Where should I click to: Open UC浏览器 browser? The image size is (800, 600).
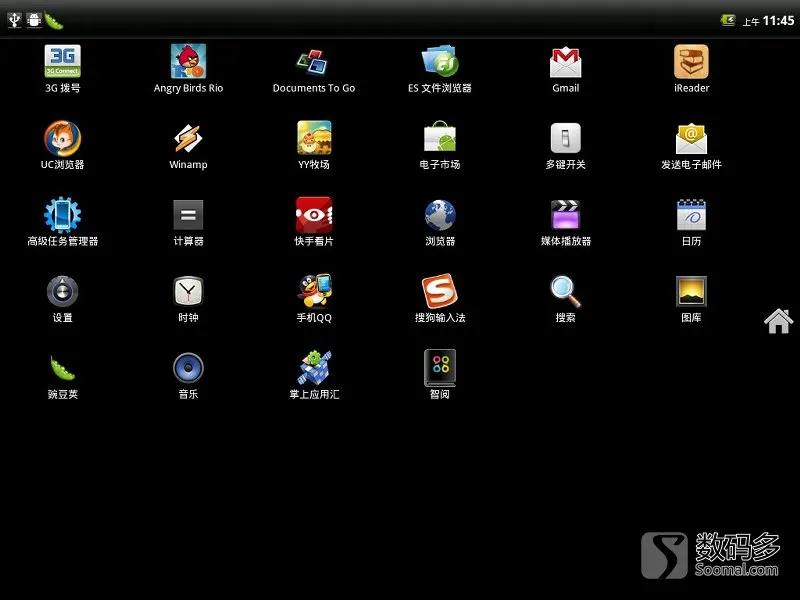(x=62, y=145)
